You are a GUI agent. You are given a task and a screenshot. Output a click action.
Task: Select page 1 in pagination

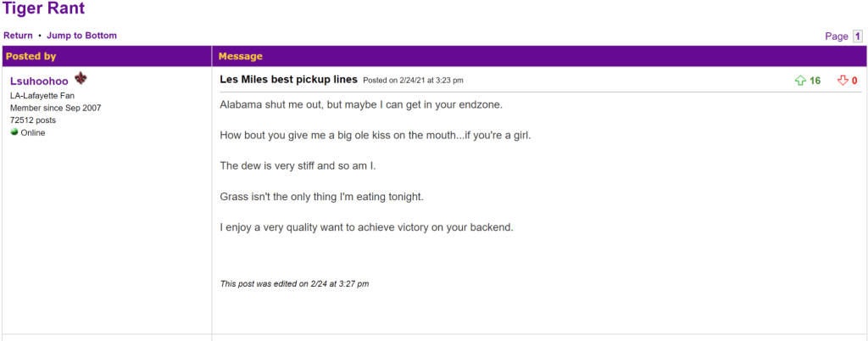point(858,36)
